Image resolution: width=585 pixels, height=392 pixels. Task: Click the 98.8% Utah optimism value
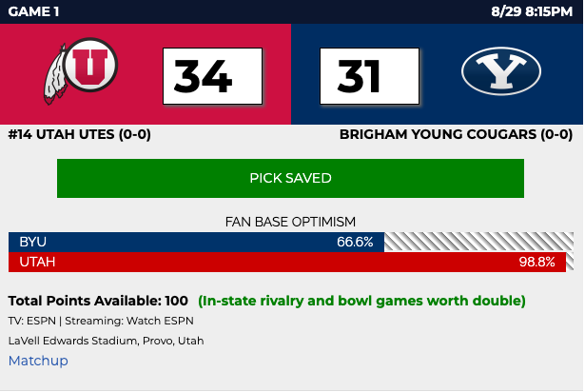(536, 262)
